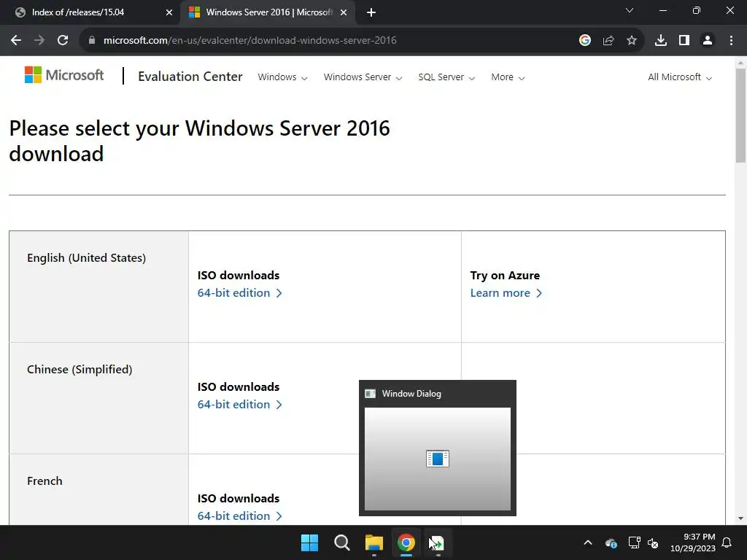Image resolution: width=747 pixels, height=560 pixels.
Task: Select the Windows Server 2016 tab
Action: (x=268, y=12)
